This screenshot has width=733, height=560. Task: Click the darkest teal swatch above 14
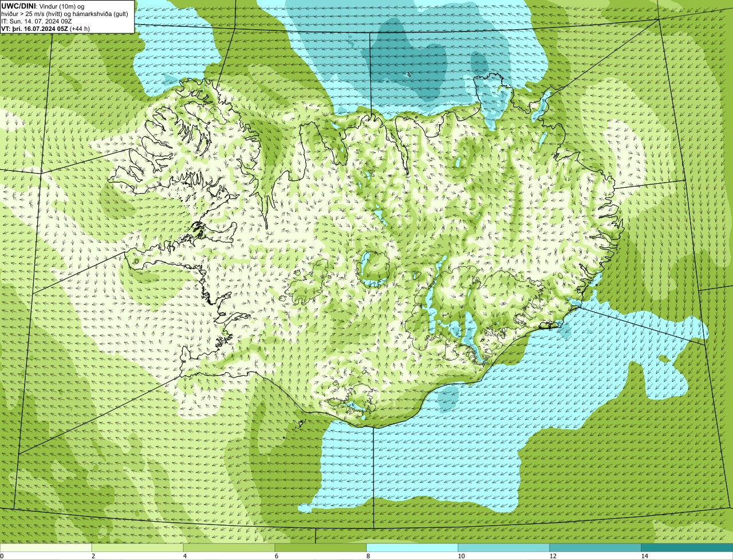click(x=687, y=547)
